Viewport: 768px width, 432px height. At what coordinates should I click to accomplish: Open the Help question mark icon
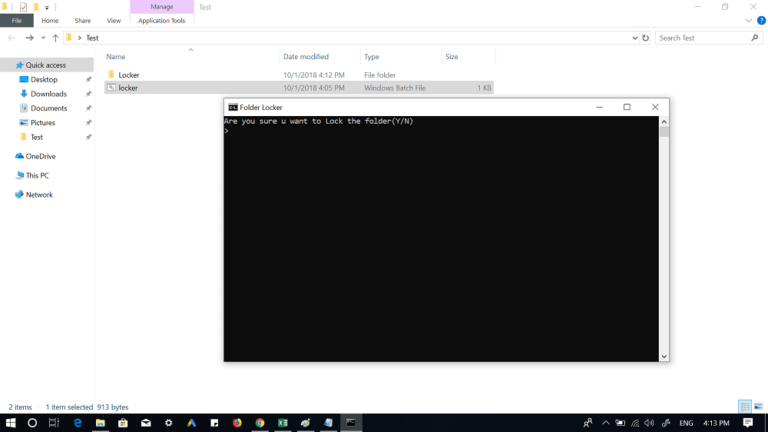point(761,20)
